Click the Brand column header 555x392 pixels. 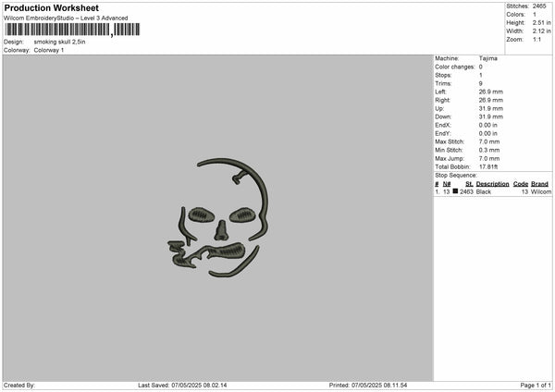tap(540, 184)
